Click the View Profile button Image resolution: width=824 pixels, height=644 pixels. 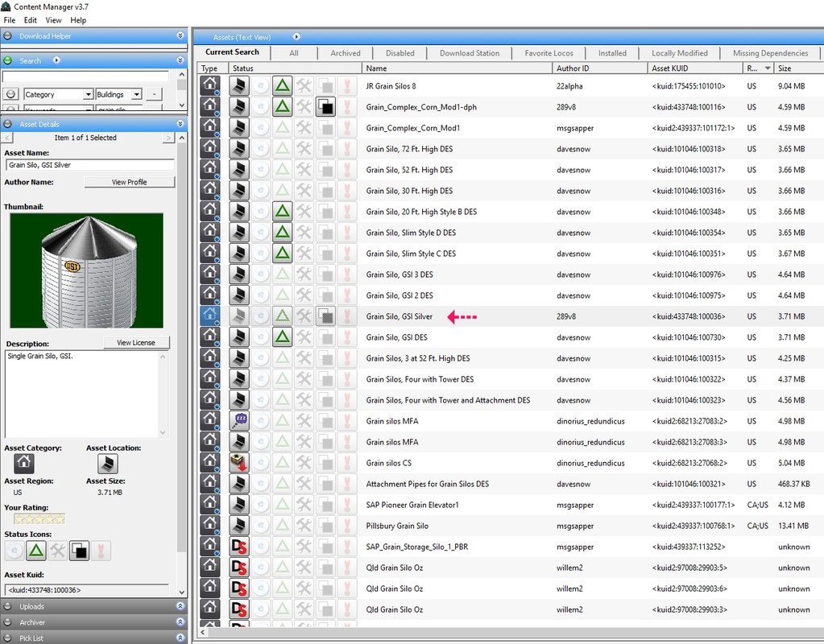coord(129,182)
